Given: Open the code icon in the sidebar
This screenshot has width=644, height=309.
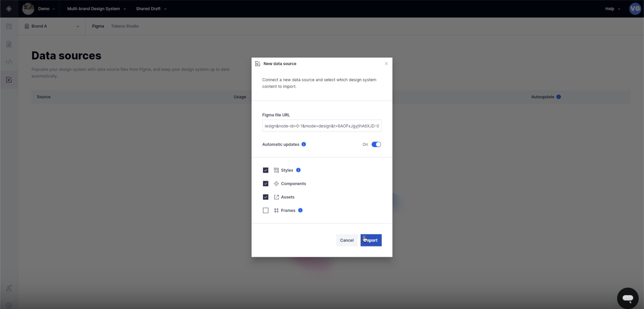Looking at the screenshot, I should click(9, 62).
